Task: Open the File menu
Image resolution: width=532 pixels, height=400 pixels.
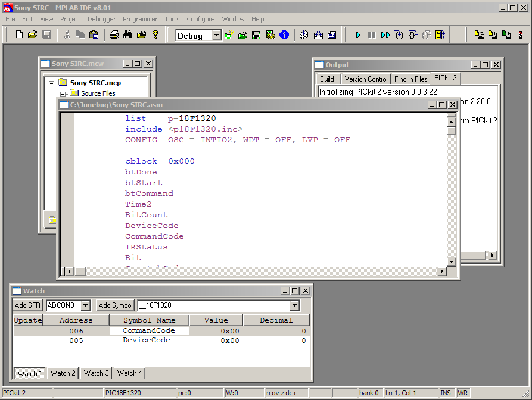Action: [x=10, y=19]
